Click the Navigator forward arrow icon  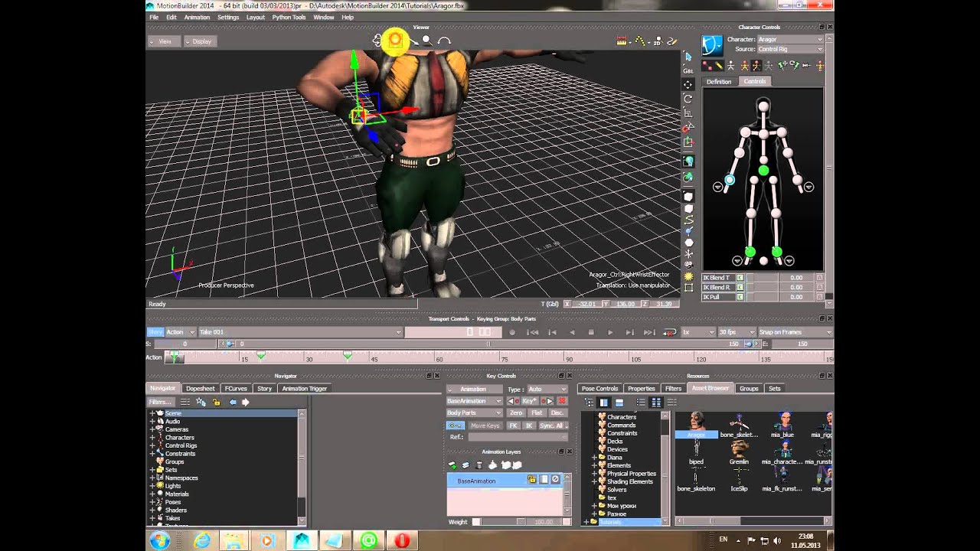click(246, 402)
